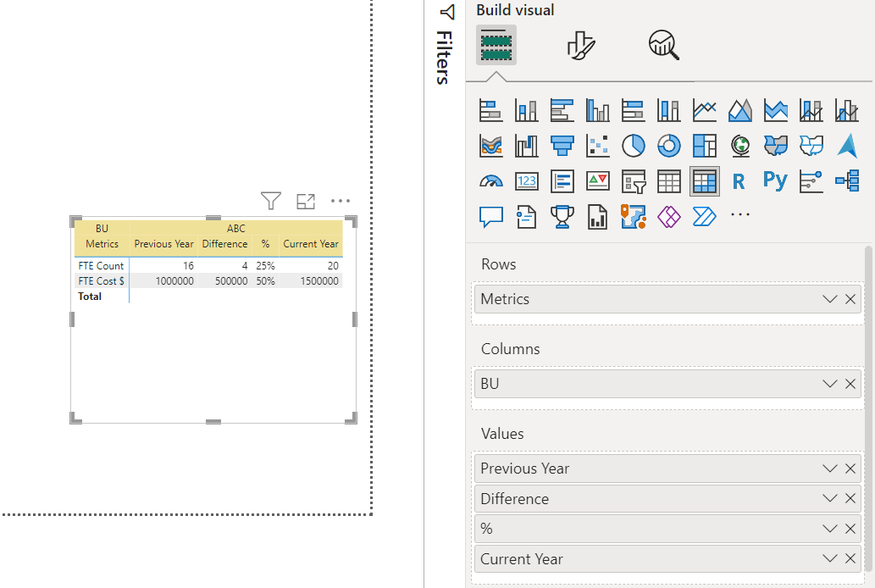Select the Stacked column chart visual
The height and width of the screenshot is (588, 875).
[526, 110]
